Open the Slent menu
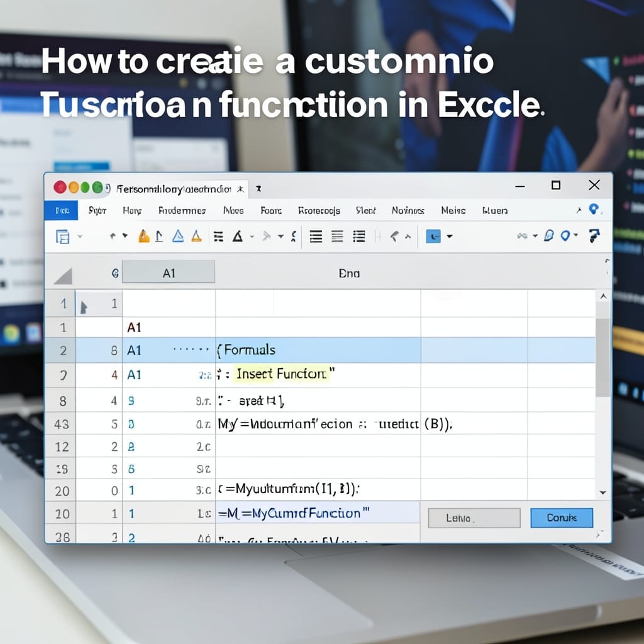The image size is (644, 644). click(x=365, y=211)
